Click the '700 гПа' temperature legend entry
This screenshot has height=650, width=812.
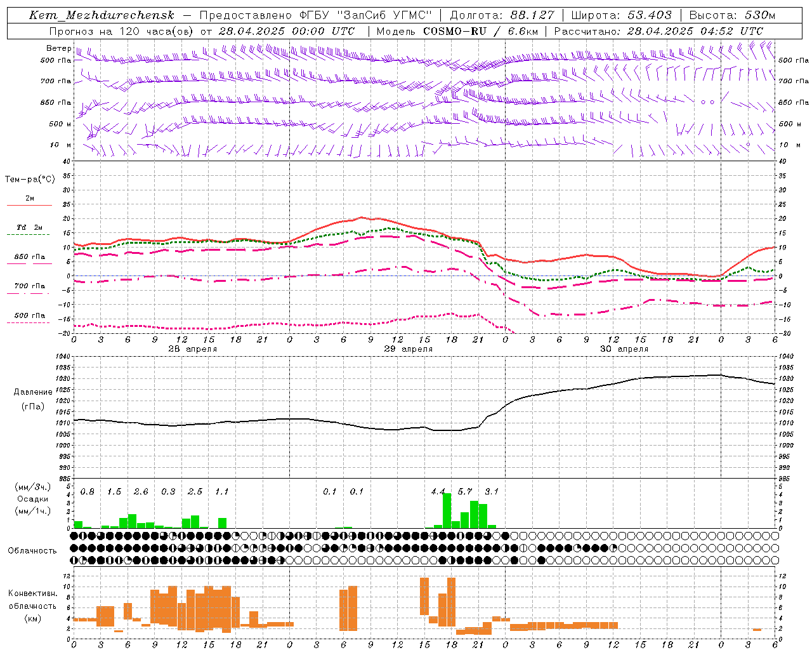tap(30, 286)
